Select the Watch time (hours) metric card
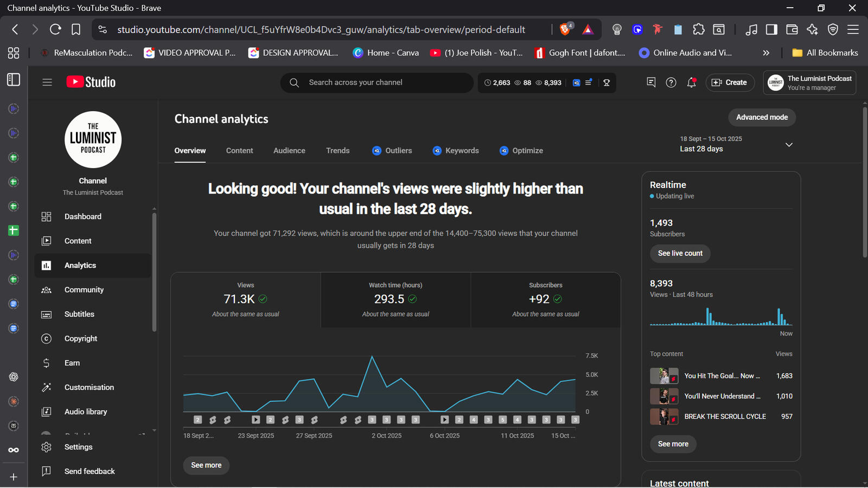This screenshot has width=868, height=488. click(x=395, y=300)
